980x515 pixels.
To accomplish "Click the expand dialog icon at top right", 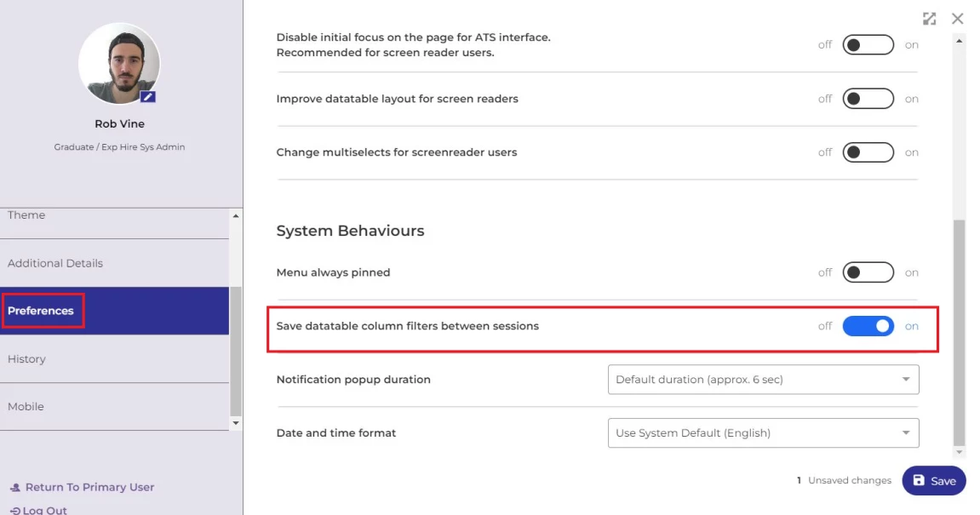I will [930, 19].
